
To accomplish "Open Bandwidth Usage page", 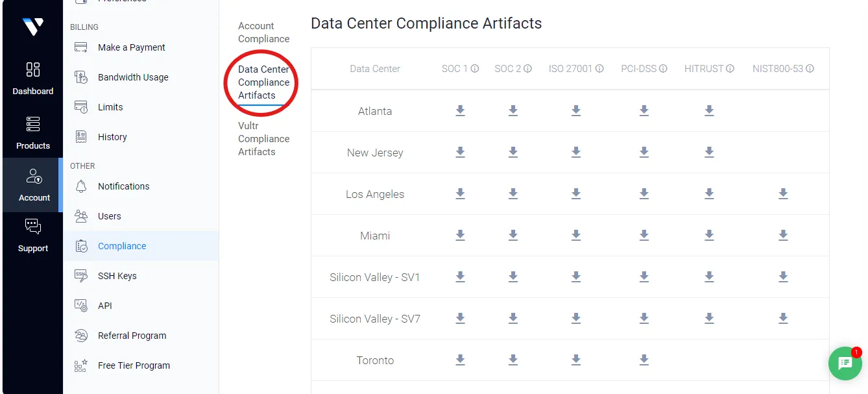I will pos(133,77).
